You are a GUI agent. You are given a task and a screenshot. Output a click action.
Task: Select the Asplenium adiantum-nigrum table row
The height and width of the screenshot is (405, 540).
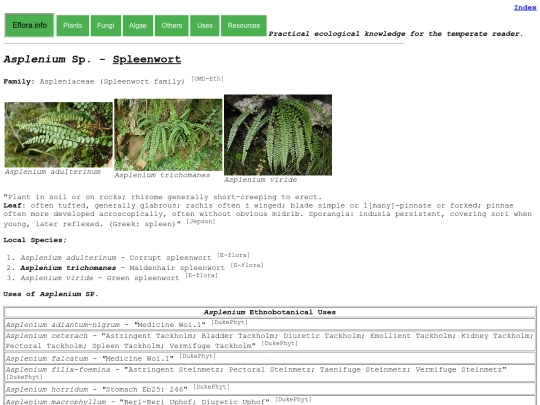coord(270,324)
